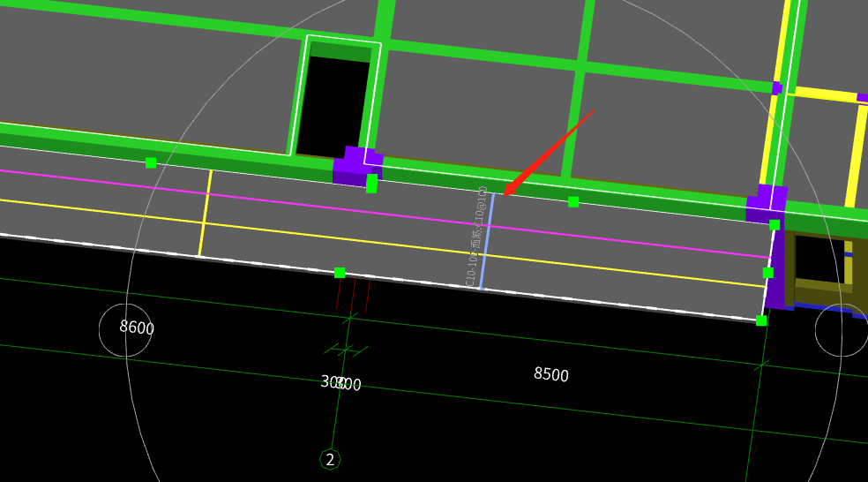This screenshot has height=482, width=868.
Task: Select the magenta horizontal line in the slab
Action: pos(385,214)
